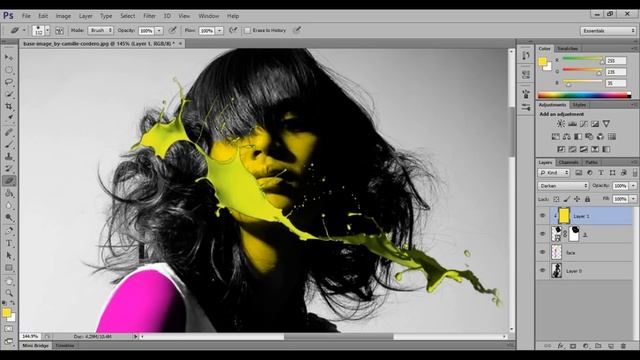The image size is (640, 360).
Task: Hide Layer 0 using eye icon
Action: 542,270
